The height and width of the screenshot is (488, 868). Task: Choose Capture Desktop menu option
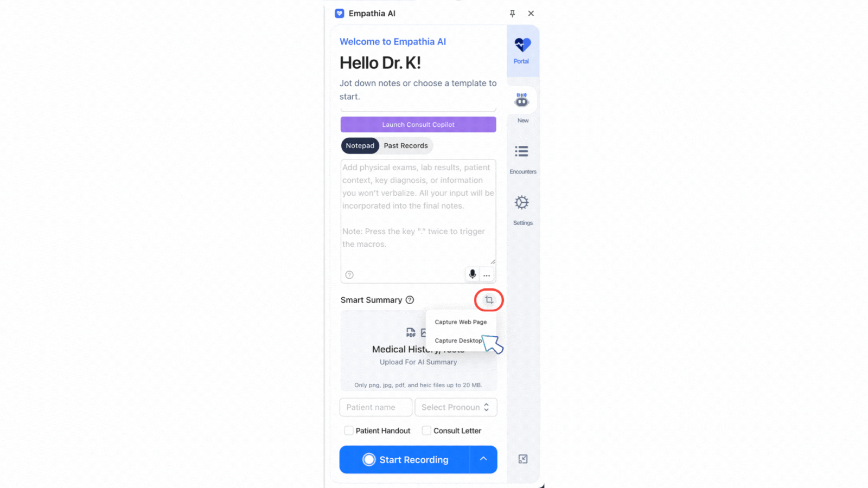point(458,341)
